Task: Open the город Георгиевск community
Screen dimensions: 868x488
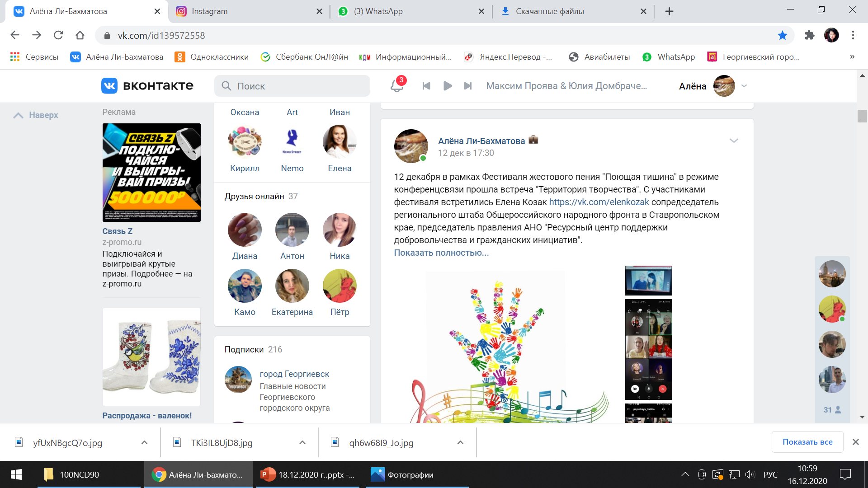Action: 294,374
